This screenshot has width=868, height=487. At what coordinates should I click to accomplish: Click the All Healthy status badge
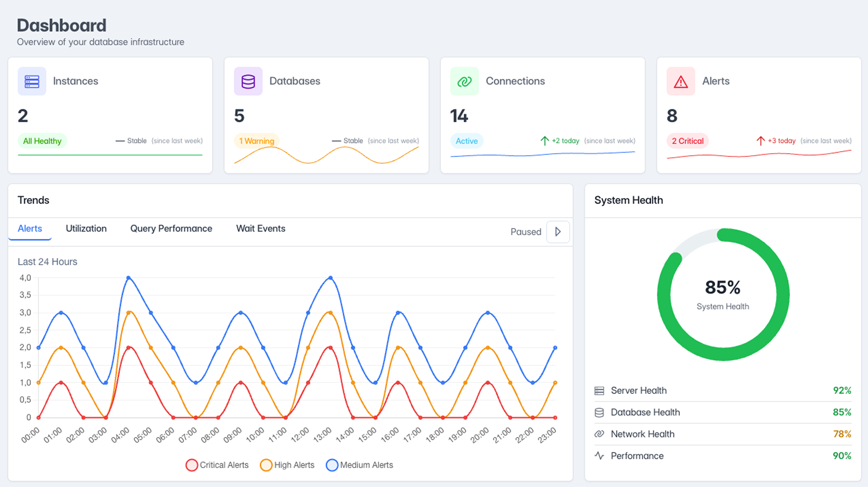coord(42,141)
